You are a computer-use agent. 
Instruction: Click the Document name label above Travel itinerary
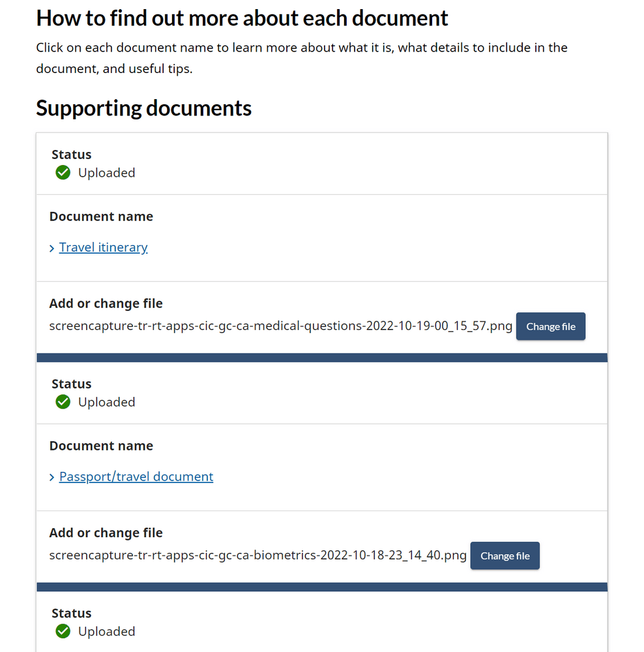[x=101, y=216]
